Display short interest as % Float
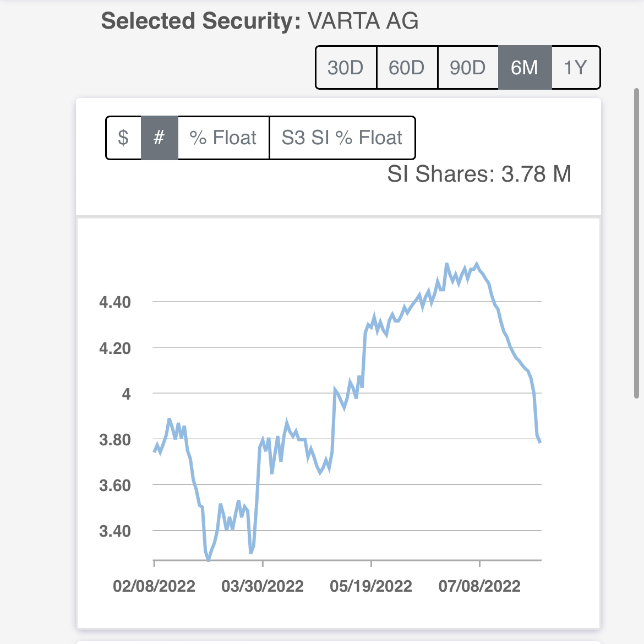This screenshot has height=644, width=644. (223, 138)
